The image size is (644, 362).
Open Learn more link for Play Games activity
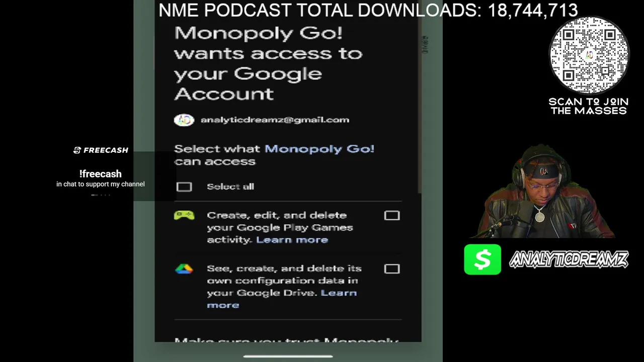[292, 240]
